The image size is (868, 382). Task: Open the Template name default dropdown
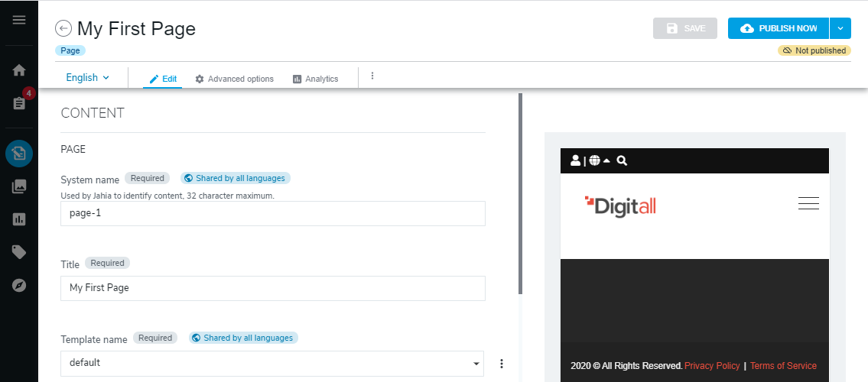coord(273,363)
